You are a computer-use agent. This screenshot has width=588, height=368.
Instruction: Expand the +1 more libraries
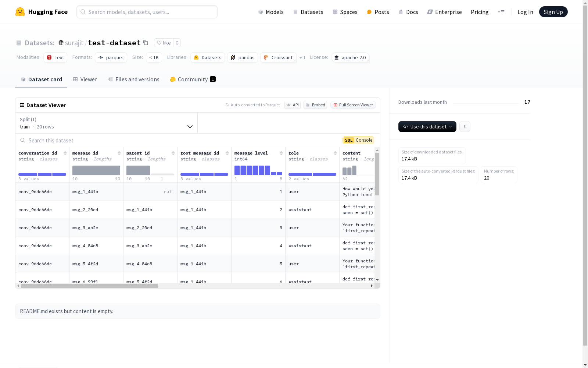coord(302,57)
